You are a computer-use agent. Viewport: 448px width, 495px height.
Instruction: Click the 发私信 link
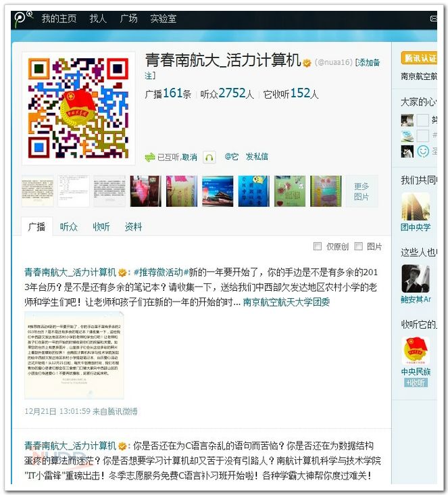[x=257, y=157]
